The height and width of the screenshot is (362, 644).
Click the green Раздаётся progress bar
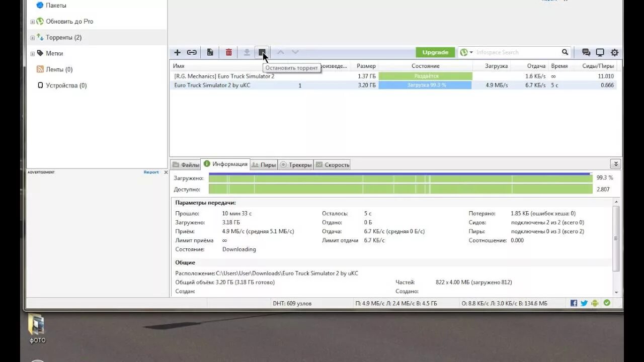425,76
